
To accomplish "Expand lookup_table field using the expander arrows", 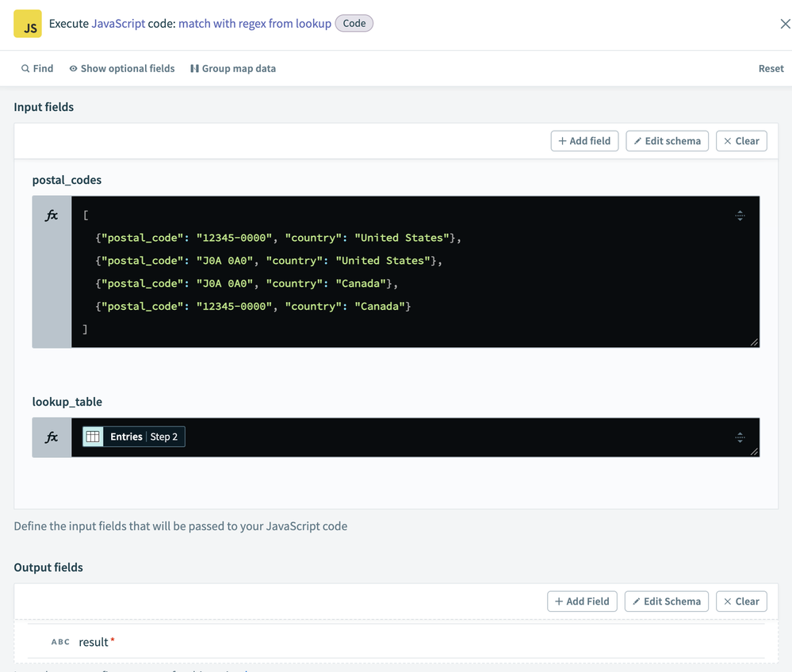I will (x=740, y=437).
